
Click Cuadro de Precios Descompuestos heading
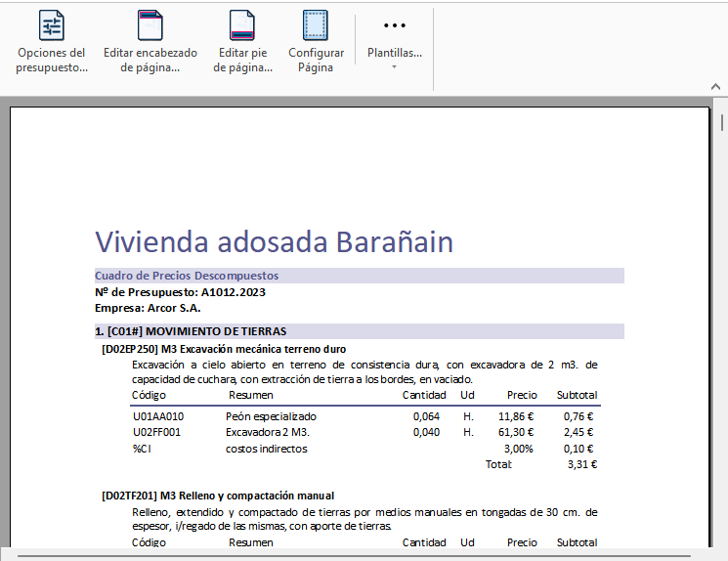187,276
